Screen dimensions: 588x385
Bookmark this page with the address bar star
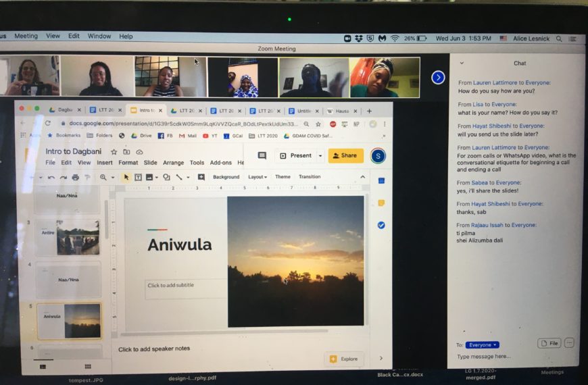pyautogui.click(x=318, y=124)
